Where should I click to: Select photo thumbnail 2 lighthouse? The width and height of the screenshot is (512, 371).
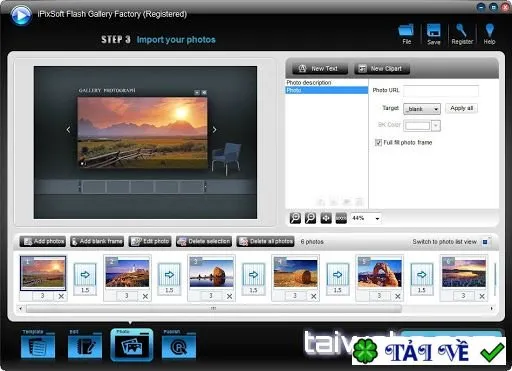127,273
